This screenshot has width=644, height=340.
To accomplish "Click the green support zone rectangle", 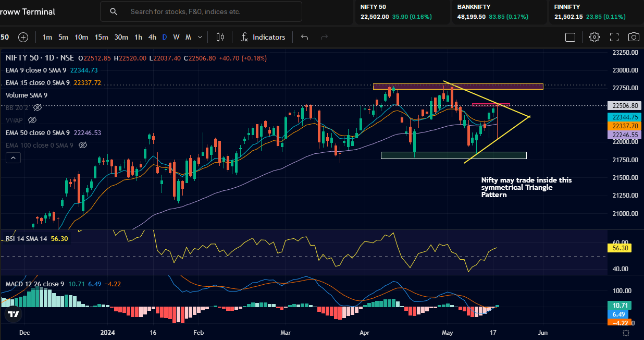I will pos(454,155).
